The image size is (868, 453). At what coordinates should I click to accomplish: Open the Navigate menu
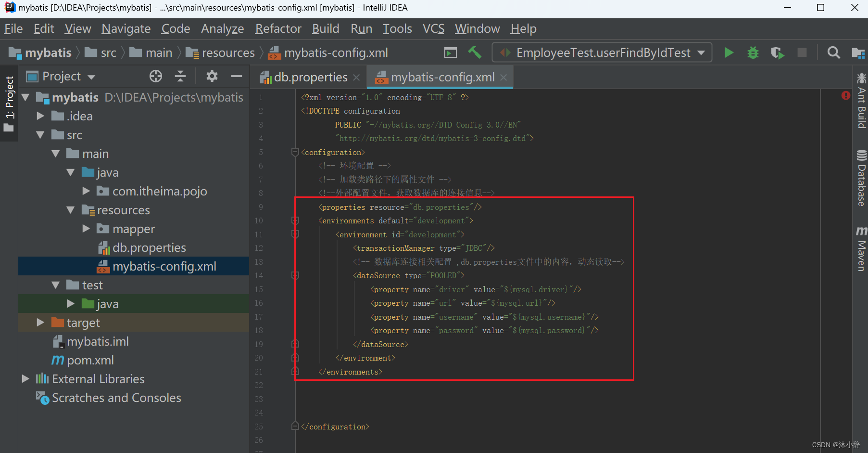click(x=126, y=29)
